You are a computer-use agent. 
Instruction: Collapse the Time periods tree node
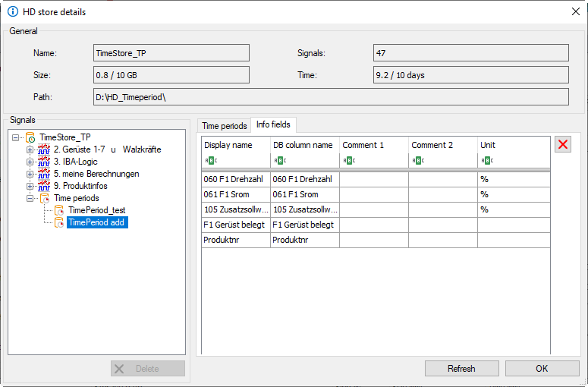pyautogui.click(x=30, y=198)
